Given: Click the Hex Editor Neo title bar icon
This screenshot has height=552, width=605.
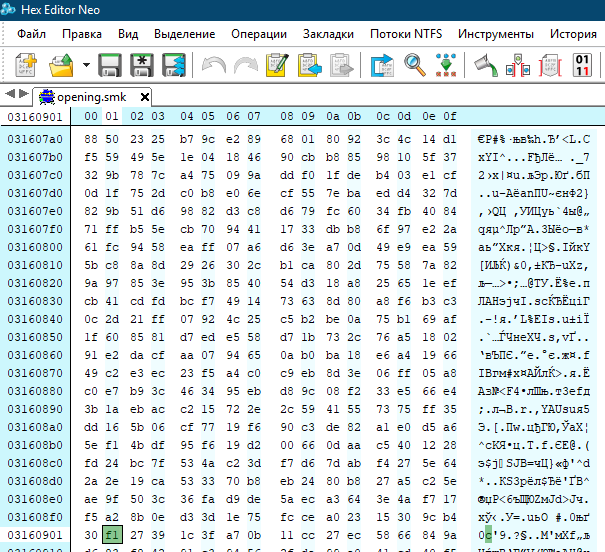Looking at the screenshot, I should [8, 10].
